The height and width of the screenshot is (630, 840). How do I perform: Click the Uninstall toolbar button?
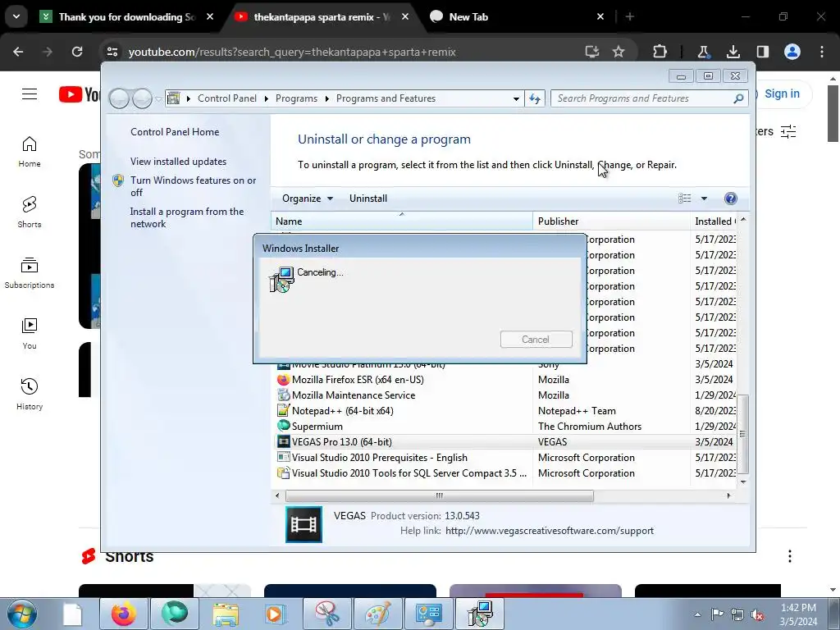coord(368,199)
